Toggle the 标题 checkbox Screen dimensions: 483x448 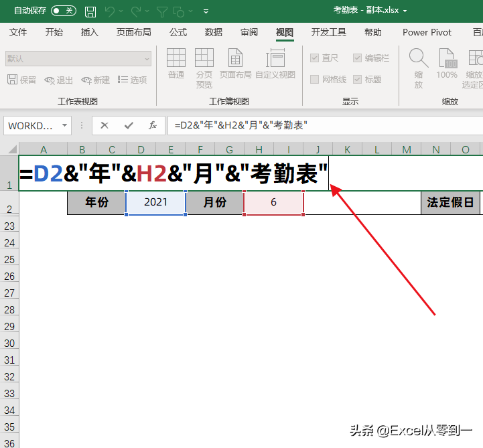(357, 80)
